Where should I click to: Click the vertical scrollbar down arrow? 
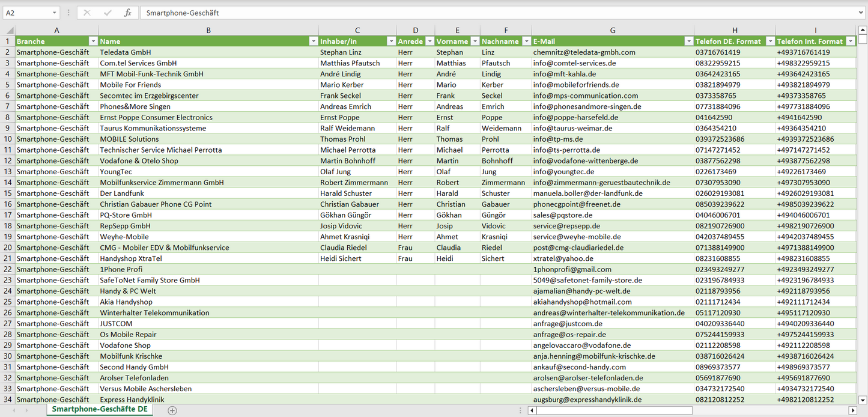[x=863, y=400]
